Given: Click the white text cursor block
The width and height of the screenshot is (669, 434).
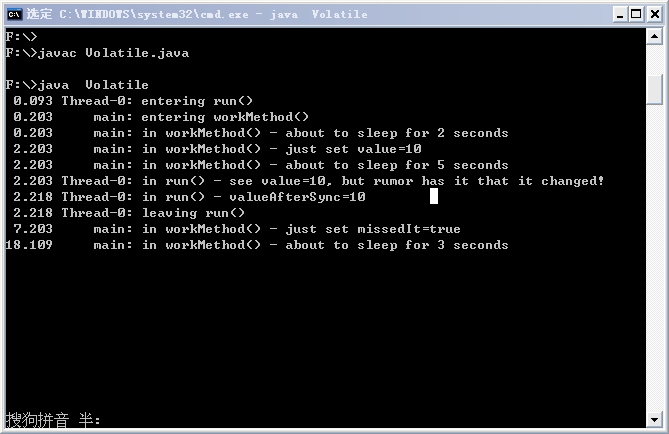Looking at the screenshot, I should click(x=433, y=196).
